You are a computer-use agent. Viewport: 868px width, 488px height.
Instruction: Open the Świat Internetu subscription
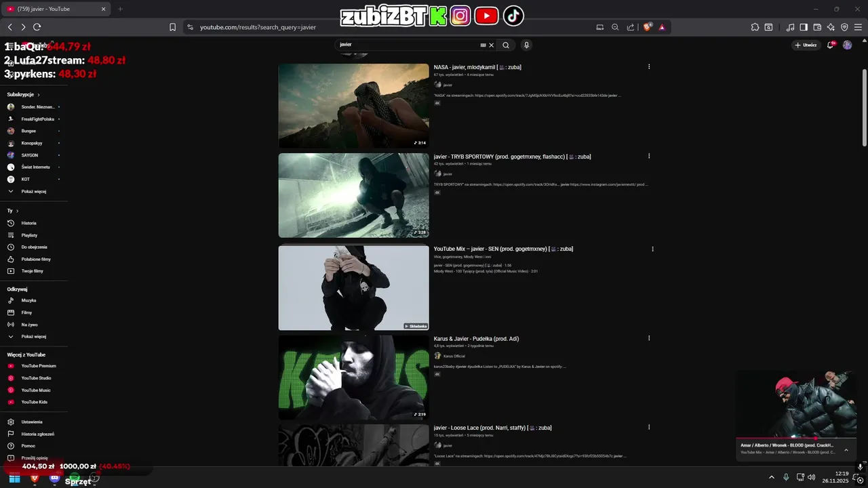[x=34, y=167]
